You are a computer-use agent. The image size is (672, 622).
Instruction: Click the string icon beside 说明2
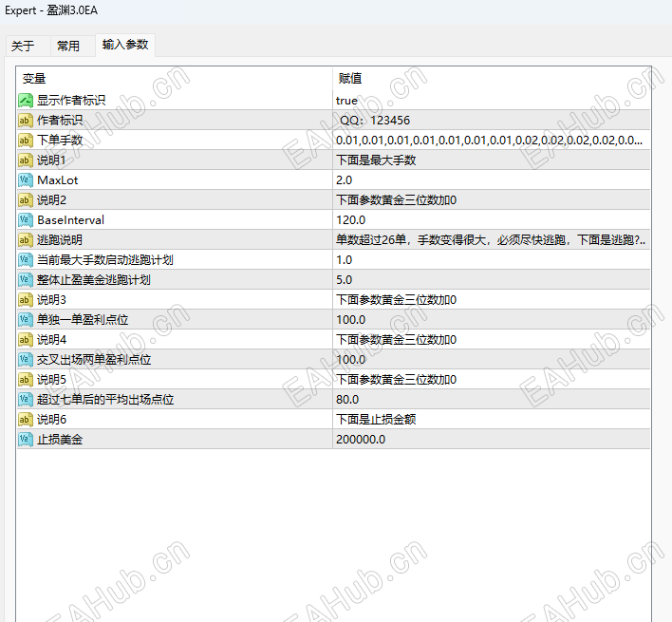pos(26,200)
